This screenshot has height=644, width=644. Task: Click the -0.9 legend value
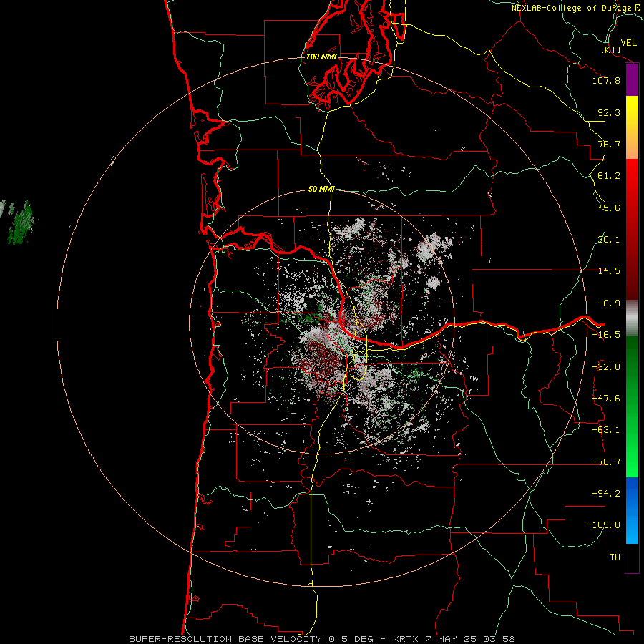609,303
